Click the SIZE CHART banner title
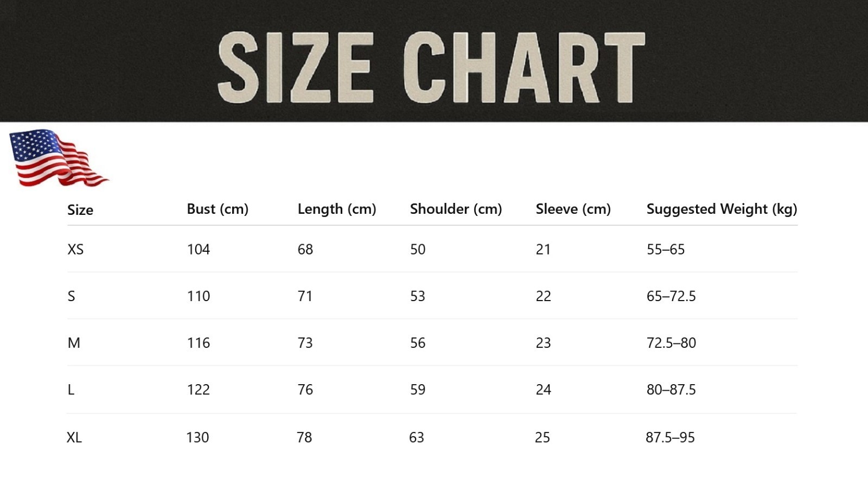 pyautogui.click(x=431, y=67)
